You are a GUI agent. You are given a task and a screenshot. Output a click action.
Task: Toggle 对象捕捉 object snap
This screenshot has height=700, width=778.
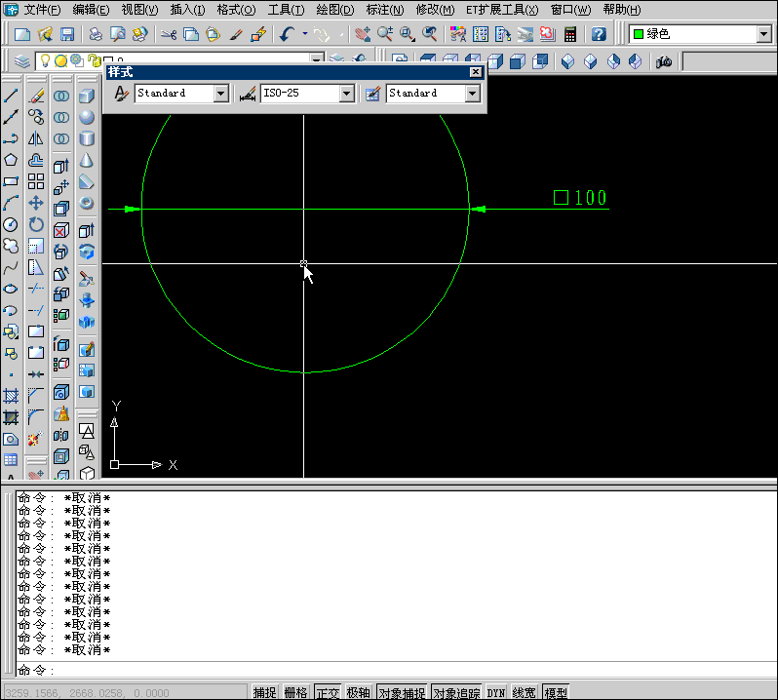[402, 692]
